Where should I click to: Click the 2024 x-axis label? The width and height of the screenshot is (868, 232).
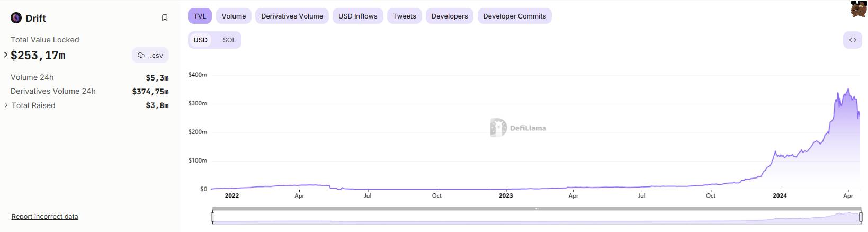click(780, 195)
